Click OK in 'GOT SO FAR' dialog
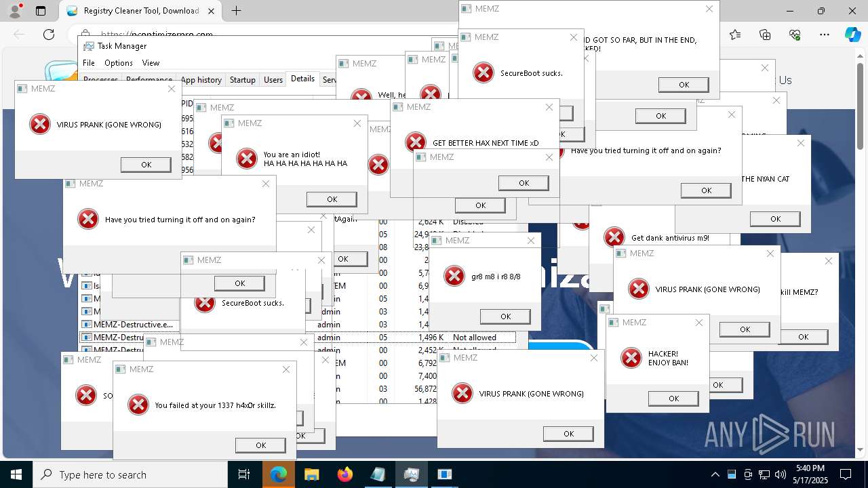 [684, 85]
